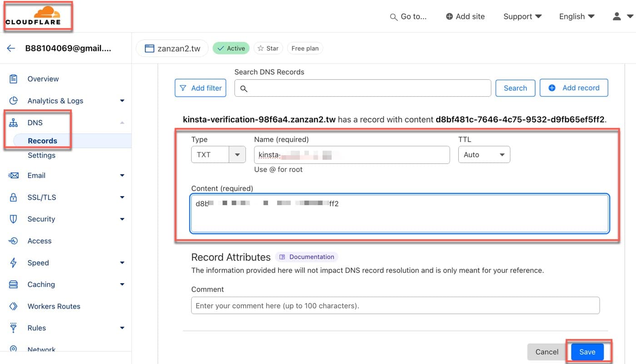
Task: Open Network in the sidebar
Action: [41, 349]
